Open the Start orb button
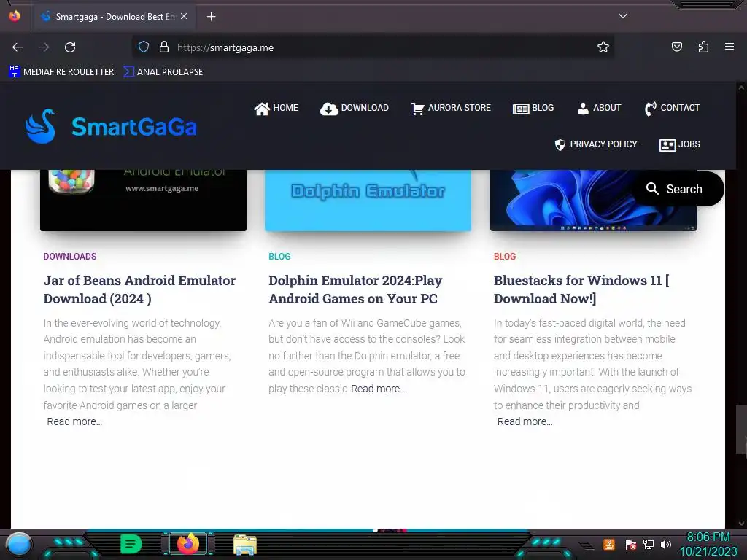747x560 pixels. point(19,545)
